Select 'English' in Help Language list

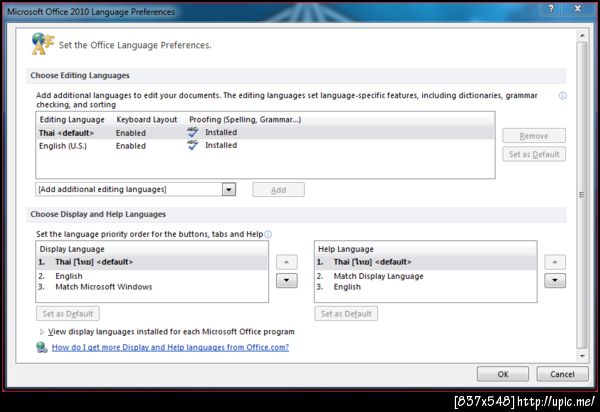click(426, 287)
